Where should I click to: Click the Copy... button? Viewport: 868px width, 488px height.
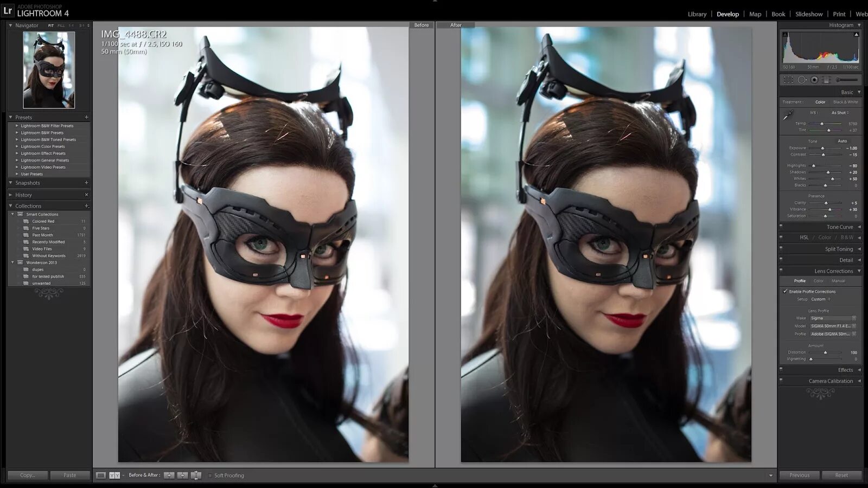tap(27, 476)
